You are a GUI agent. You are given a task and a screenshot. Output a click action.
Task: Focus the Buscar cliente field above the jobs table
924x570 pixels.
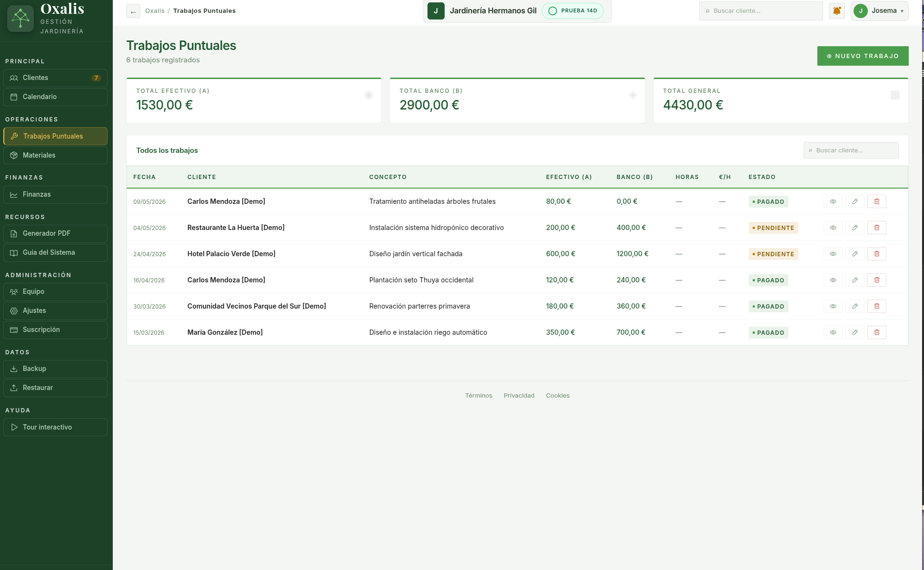click(x=851, y=150)
